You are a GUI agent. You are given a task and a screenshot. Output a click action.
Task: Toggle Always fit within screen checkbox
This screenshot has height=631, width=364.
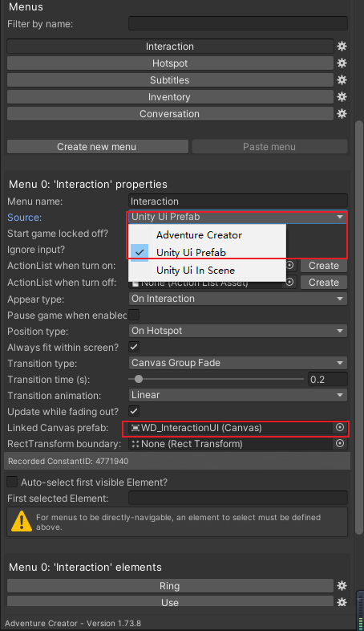[134, 347]
